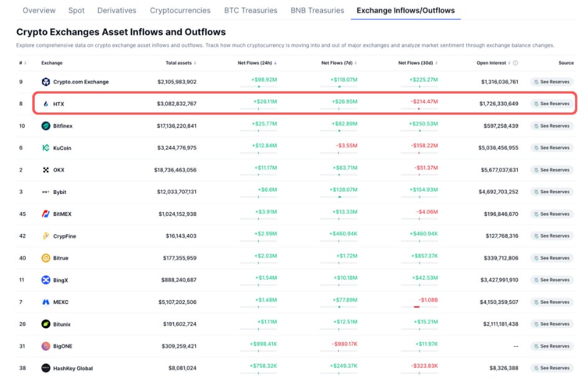Open the Cryptocurrencies tab
588x378 pixels.
[180, 11]
